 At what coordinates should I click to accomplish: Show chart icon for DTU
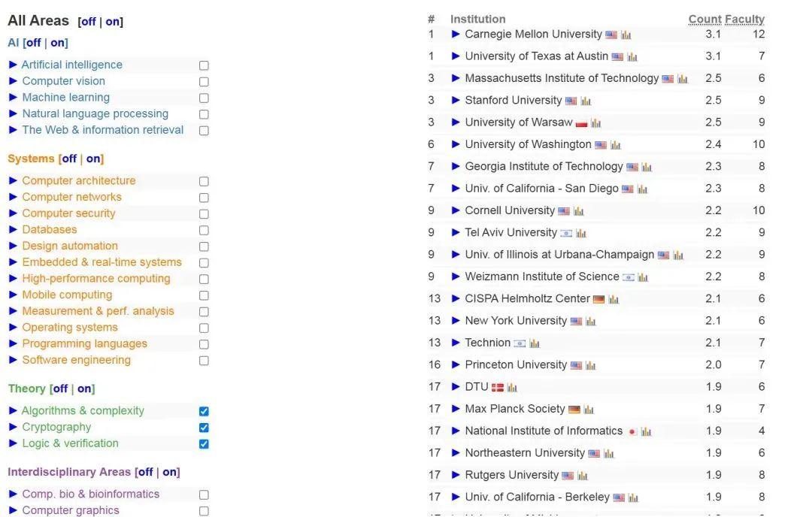(512, 387)
